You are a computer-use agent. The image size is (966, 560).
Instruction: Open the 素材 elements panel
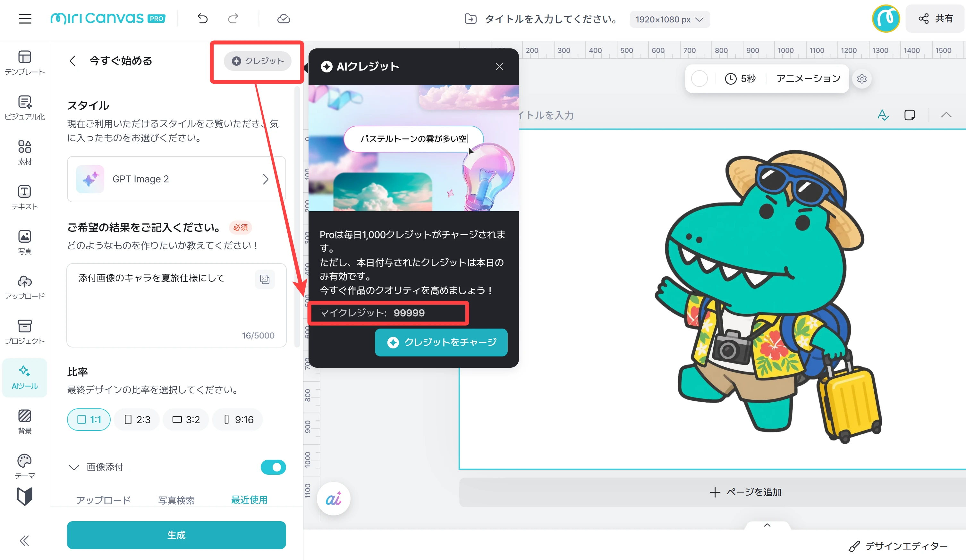(25, 153)
